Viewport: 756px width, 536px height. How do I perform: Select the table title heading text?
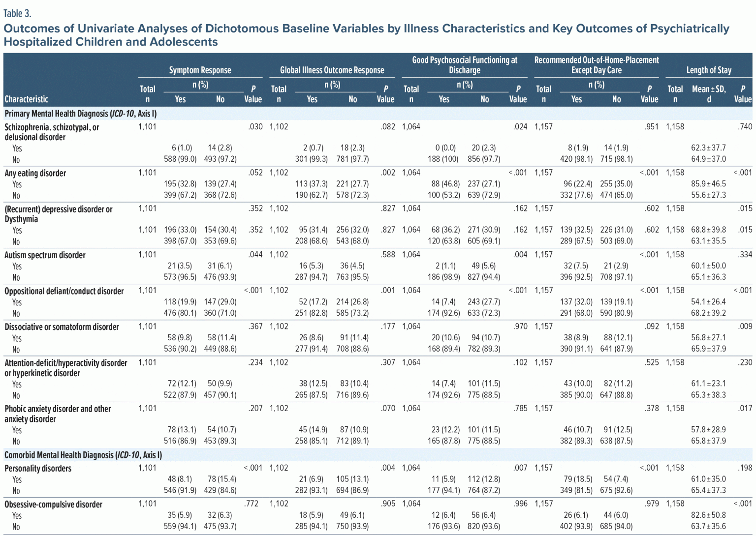tap(366, 35)
